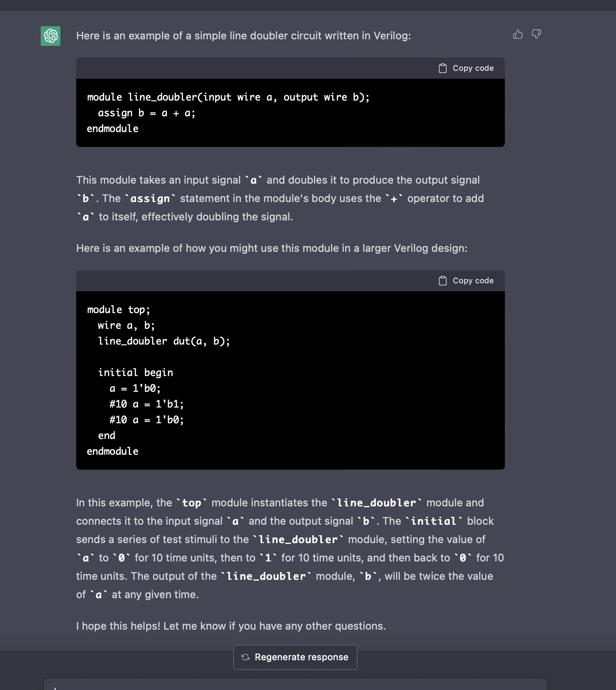This screenshot has width=616, height=690.
Task: Click the 'I hope this helps!' closing sentence
Action: [231, 626]
